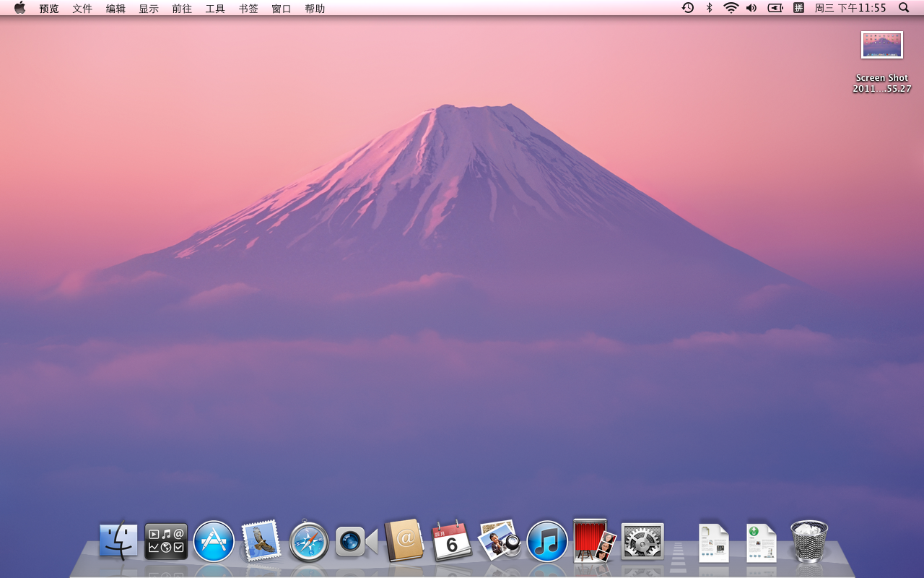Expand the Wi-Fi status menu
This screenshot has height=578, width=924.
click(731, 8)
